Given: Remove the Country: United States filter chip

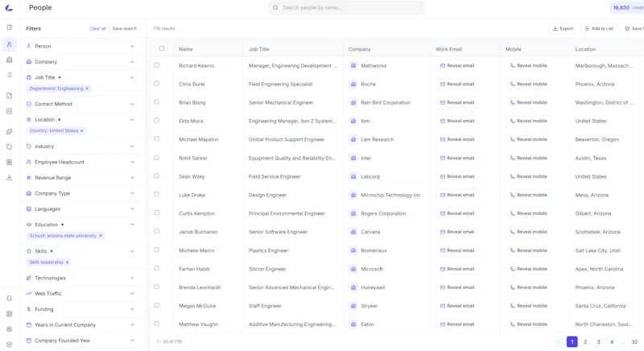Looking at the screenshot, I should click(x=82, y=131).
